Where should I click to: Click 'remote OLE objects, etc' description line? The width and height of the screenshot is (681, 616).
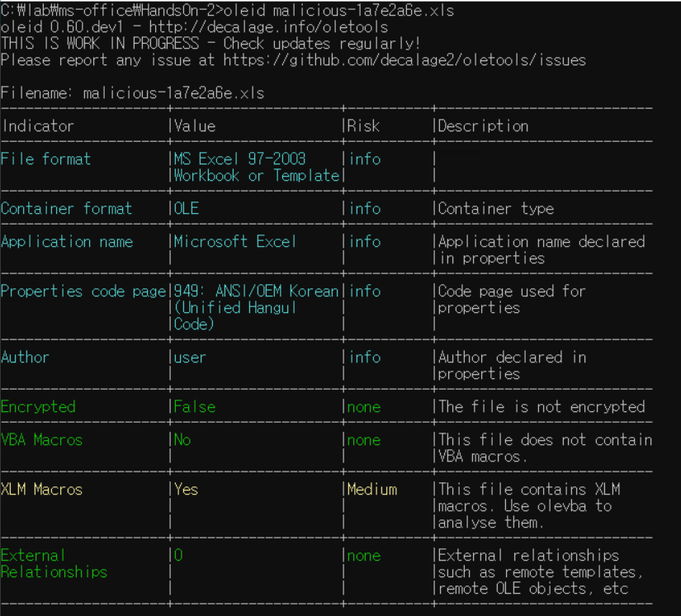pyautogui.click(x=533, y=588)
